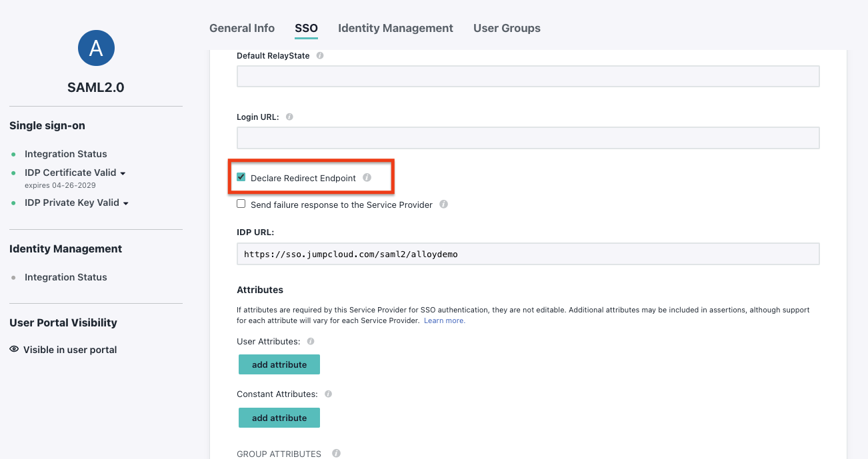Click info icon next to User Attributes

311,341
